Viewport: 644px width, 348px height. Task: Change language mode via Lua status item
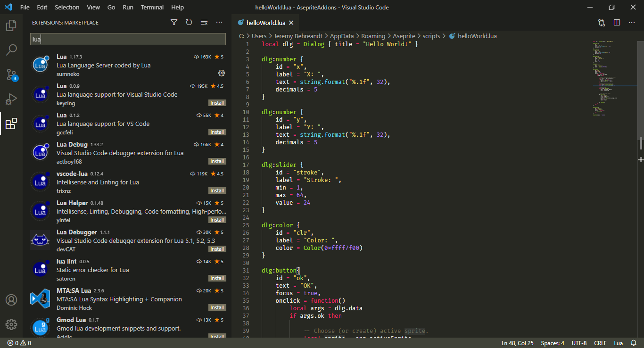point(618,343)
